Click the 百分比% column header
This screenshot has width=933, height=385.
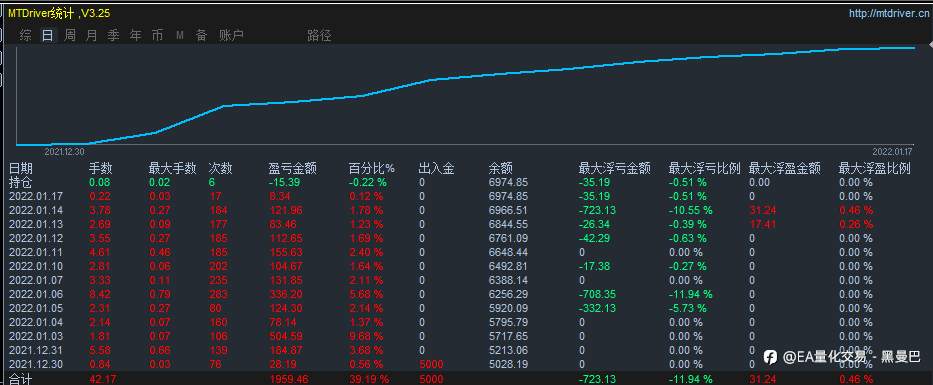pyautogui.click(x=372, y=168)
